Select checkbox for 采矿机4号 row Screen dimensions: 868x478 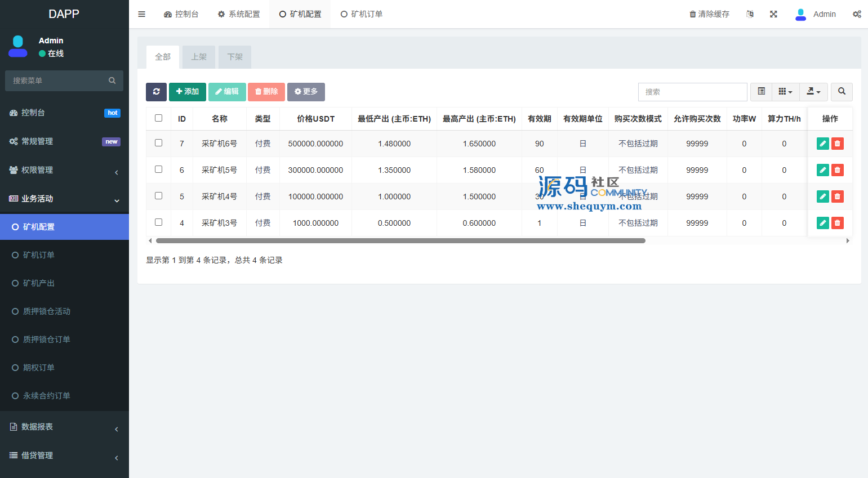click(x=158, y=196)
